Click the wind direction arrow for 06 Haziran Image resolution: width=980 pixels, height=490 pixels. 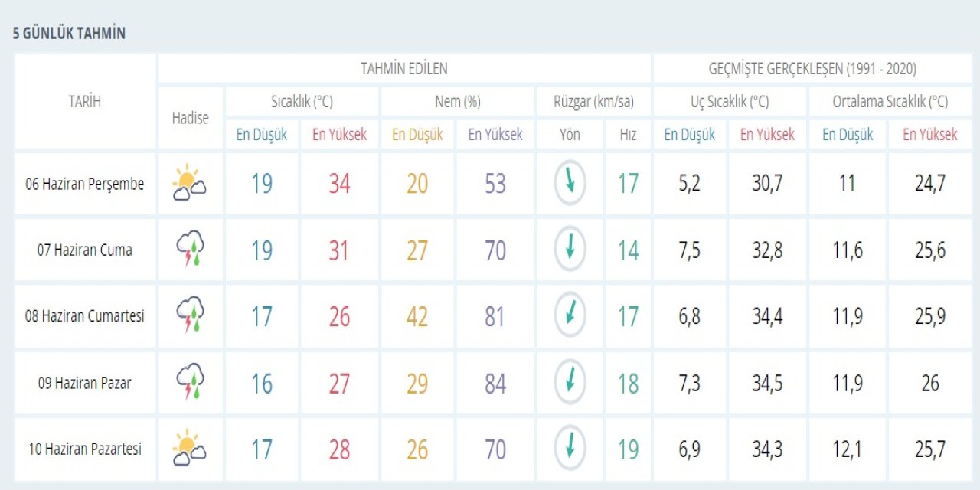click(570, 184)
